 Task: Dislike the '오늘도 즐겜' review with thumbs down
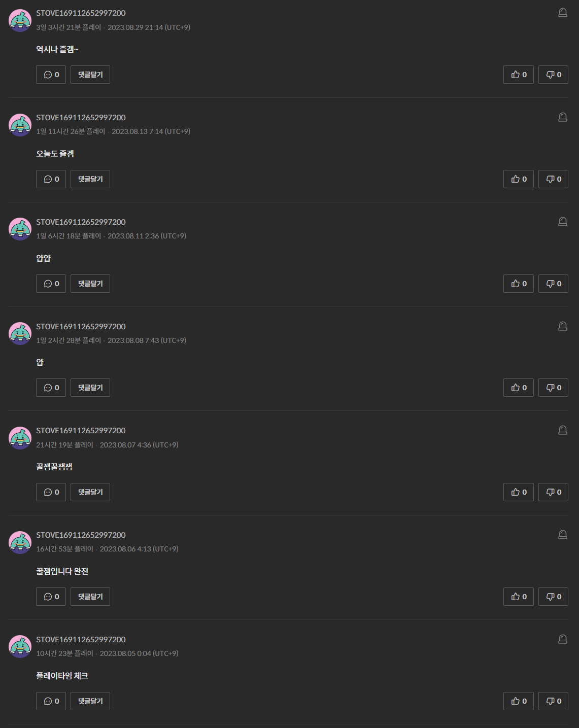click(x=553, y=179)
